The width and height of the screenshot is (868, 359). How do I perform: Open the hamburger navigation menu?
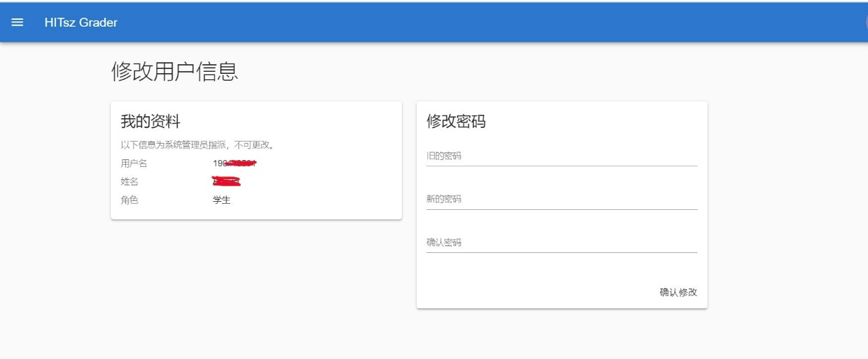[17, 23]
